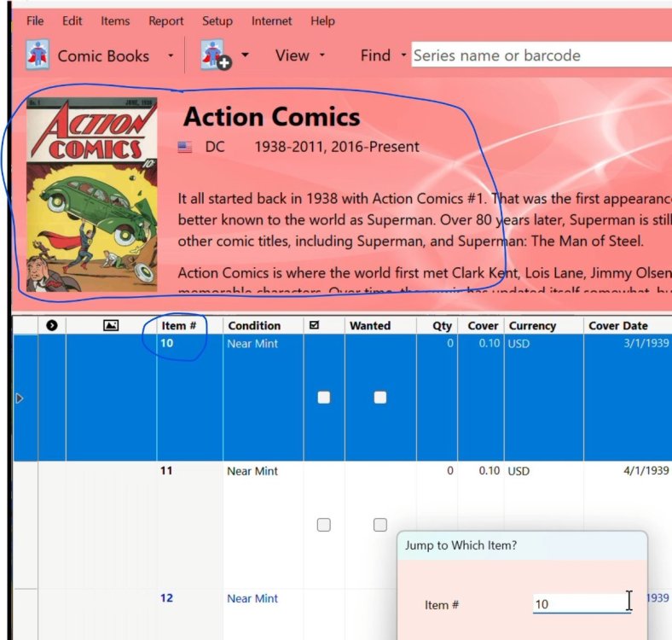
Task: Click the Action Comics cover thumbnail
Action: pyautogui.click(x=92, y=195)
